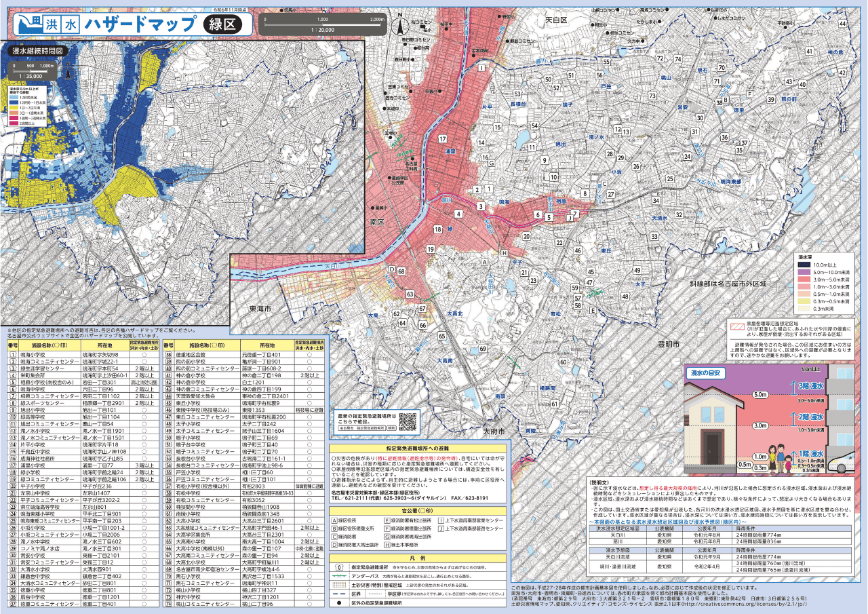Click the 浸水継続時間図 inset map title
The image size is (868, 614).
[x=37, y=51]
